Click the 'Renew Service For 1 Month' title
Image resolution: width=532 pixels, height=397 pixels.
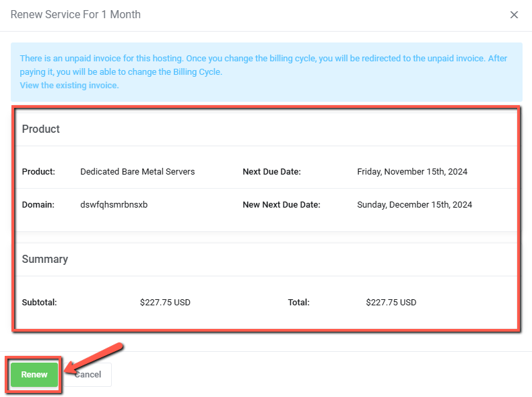pyautogui.click(x=75, y=15)
